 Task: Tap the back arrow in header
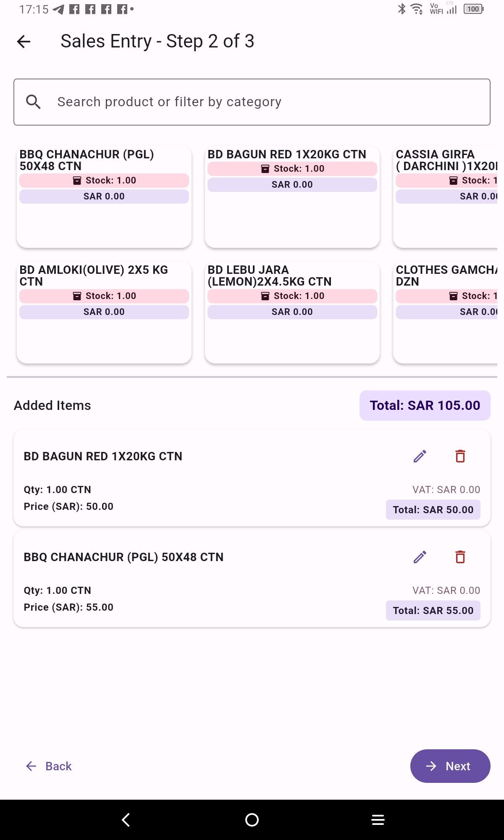pos(24,41)
